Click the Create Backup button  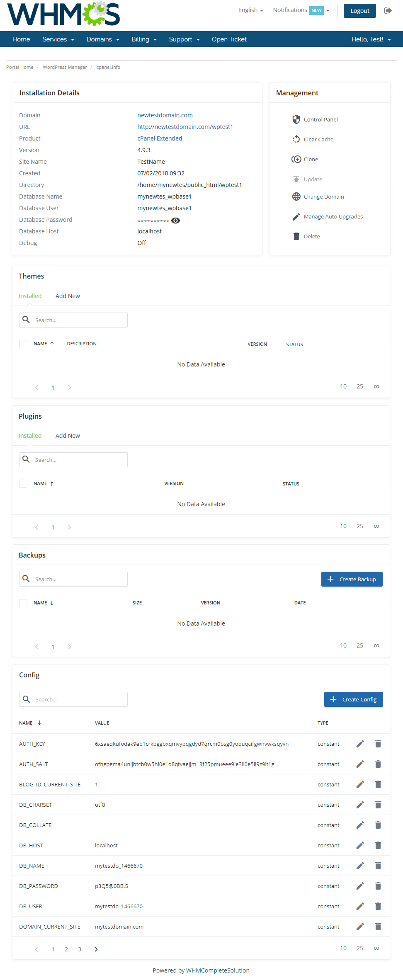tap(352, 579)
